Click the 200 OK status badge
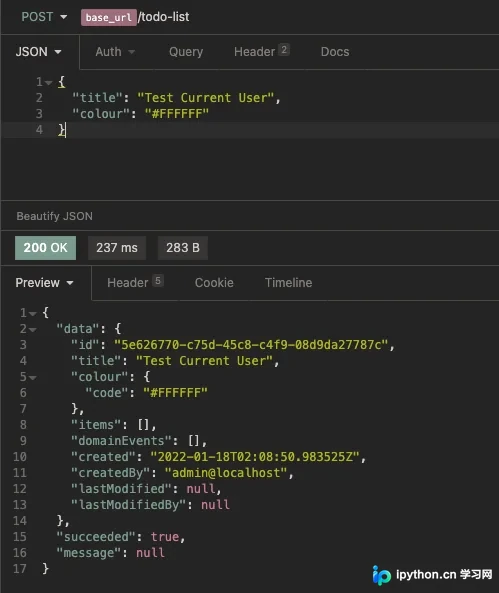This screenshot has width=499, height=593. 45,248
